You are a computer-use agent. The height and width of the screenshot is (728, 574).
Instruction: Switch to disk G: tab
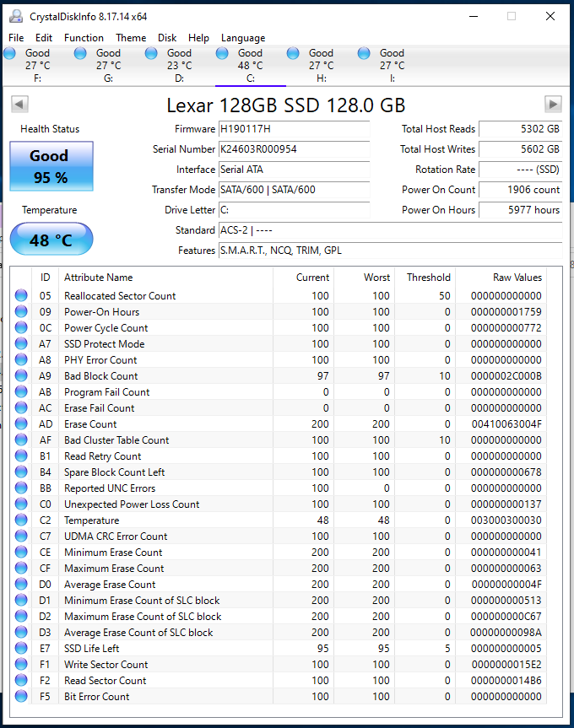(x=109, y=66)
